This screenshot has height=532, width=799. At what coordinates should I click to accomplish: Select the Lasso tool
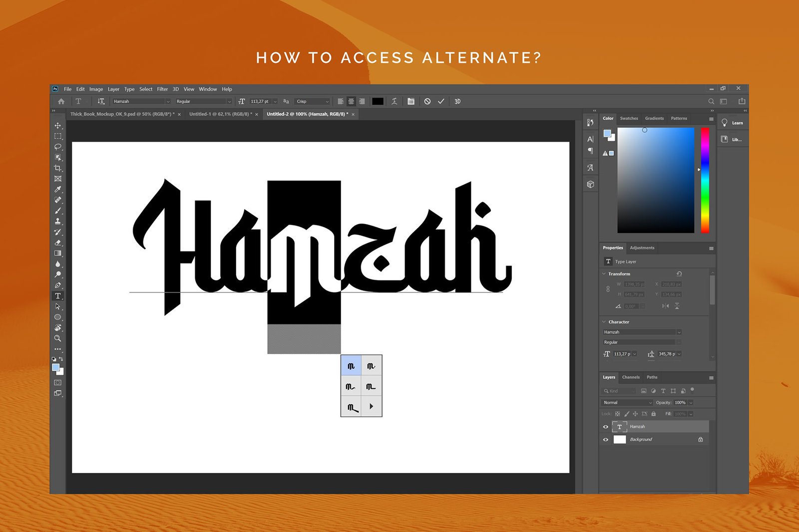[x=58, y=147]
